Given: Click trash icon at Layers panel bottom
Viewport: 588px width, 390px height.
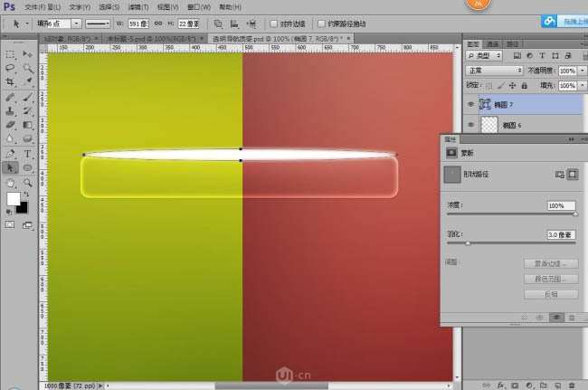Looking at the screenshot, I should pyautogui.click(x=572, y=385).
